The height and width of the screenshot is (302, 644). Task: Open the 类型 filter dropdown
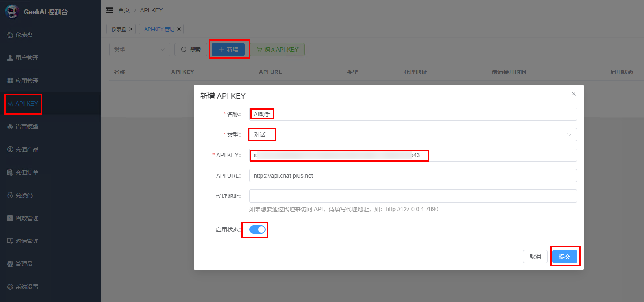tap(140, 50)
